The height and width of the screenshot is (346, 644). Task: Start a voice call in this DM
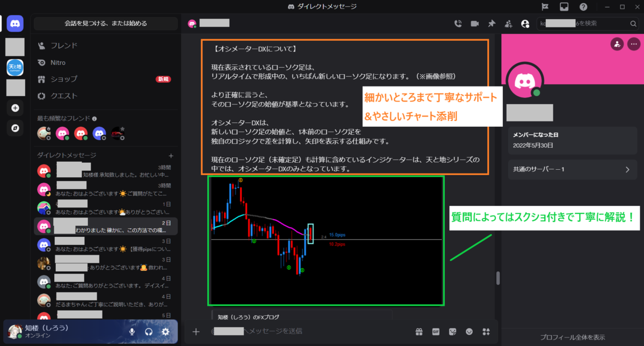458,24
